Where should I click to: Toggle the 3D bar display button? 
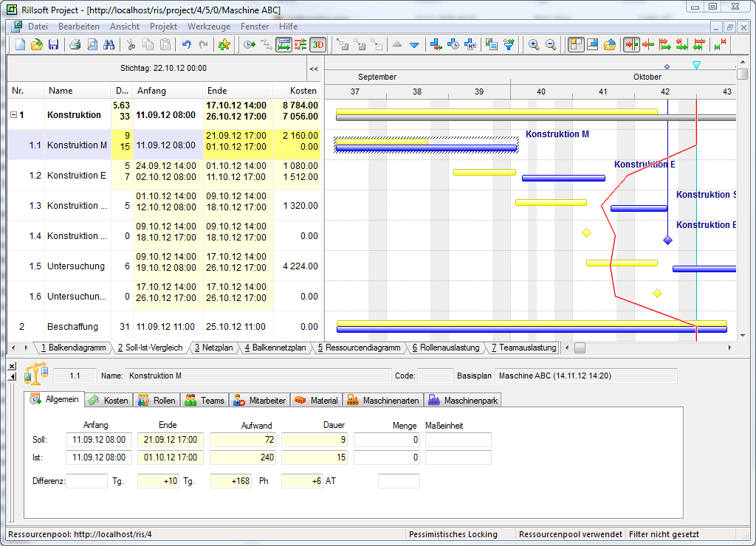tap(317, 45)
